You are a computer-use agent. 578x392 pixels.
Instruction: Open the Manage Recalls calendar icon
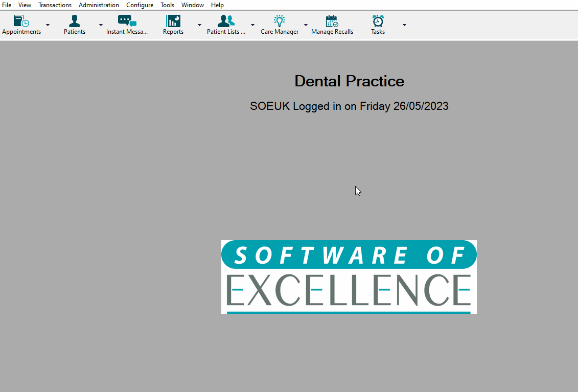point(332,21)
